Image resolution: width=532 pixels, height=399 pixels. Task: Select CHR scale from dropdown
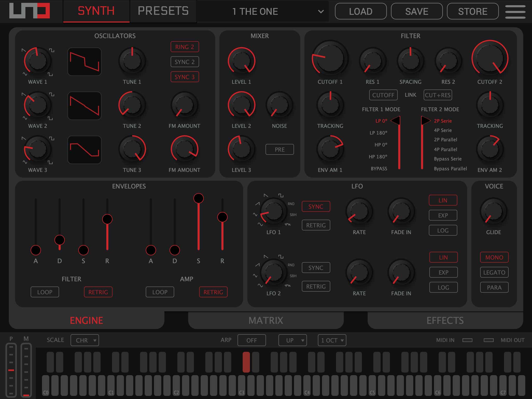point(84,340)
